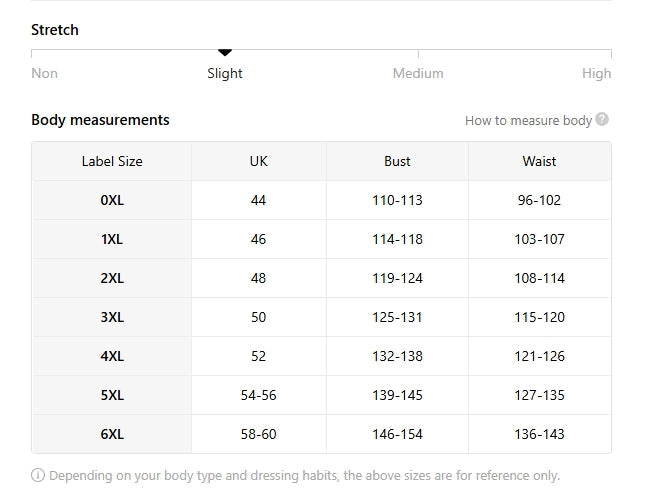Viewport: 646px width, 495px height.
Task: Click the stretch slider triangle marker
Action: (x=225, y=52)
